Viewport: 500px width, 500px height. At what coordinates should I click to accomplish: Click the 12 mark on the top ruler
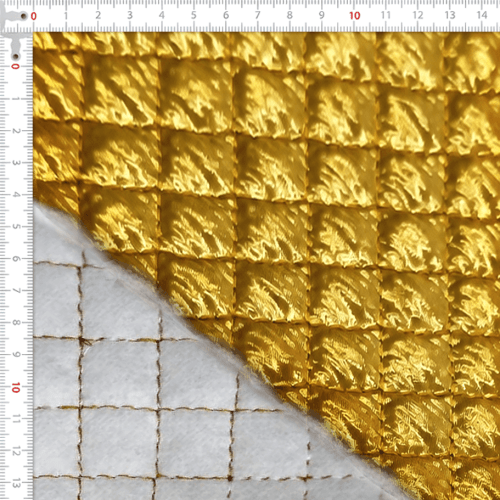[x=418, y=15]
